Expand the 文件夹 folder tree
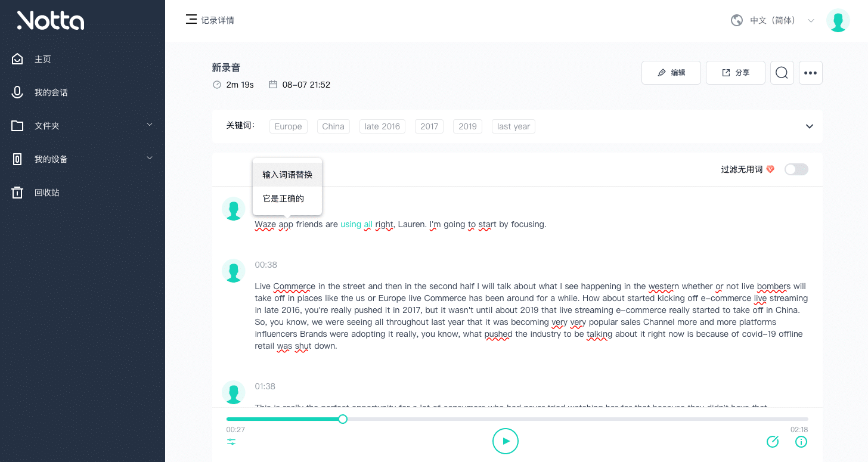 pos(149,125)
